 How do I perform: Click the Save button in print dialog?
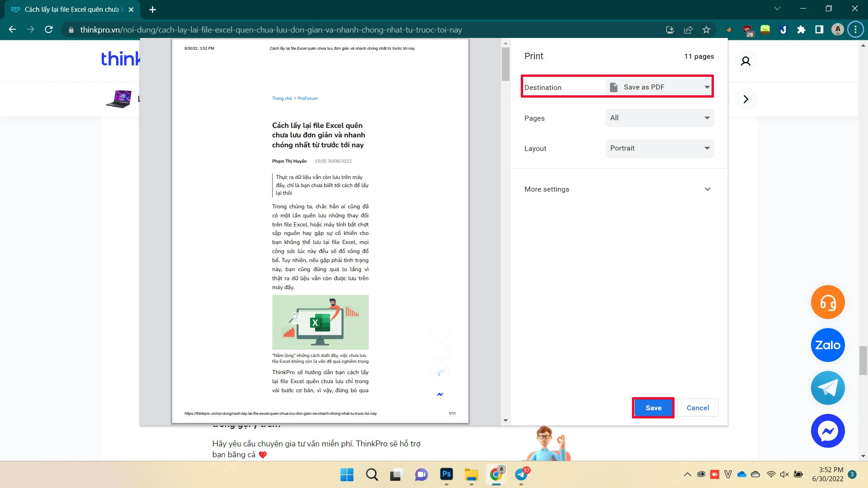653,408
